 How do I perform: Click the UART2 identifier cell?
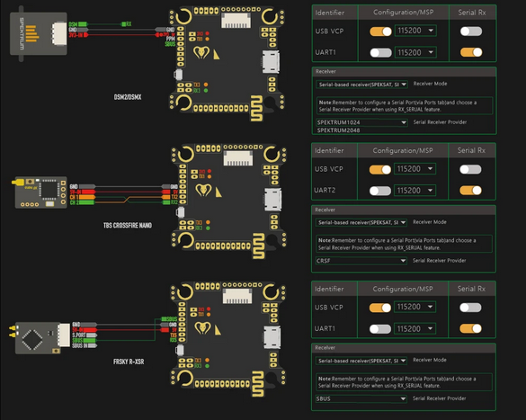click(x=325, y=190)
